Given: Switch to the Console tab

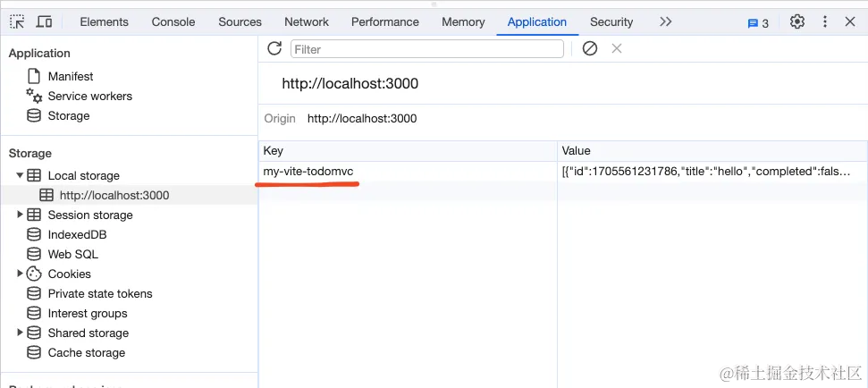Looking at the screenshot, I should (173, 22).
